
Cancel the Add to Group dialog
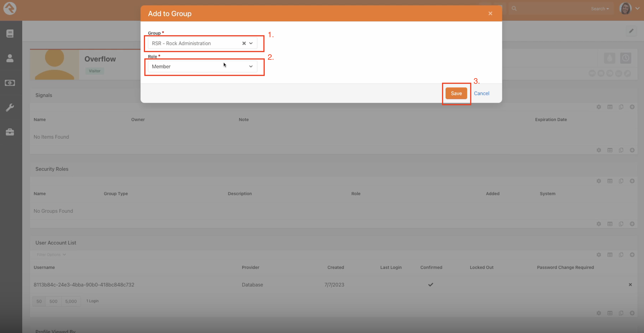click(482, 94)
